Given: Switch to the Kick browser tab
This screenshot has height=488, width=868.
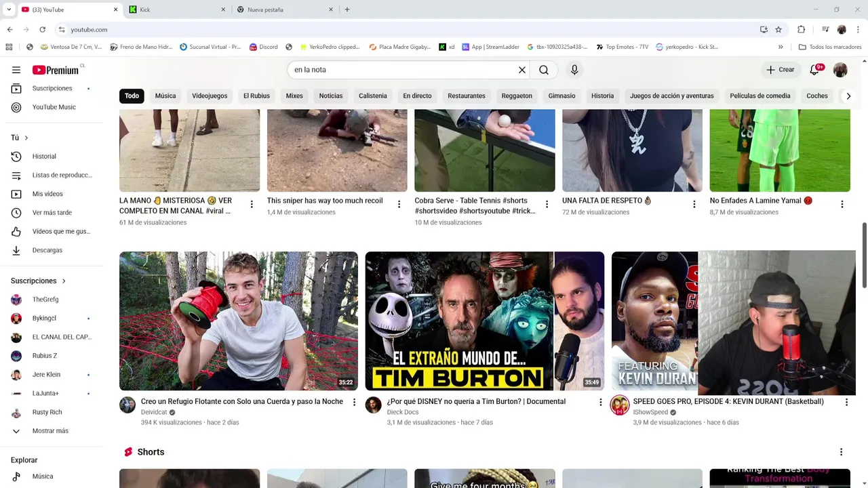Looking at the screenshot, I should click(x=177, y=9).
